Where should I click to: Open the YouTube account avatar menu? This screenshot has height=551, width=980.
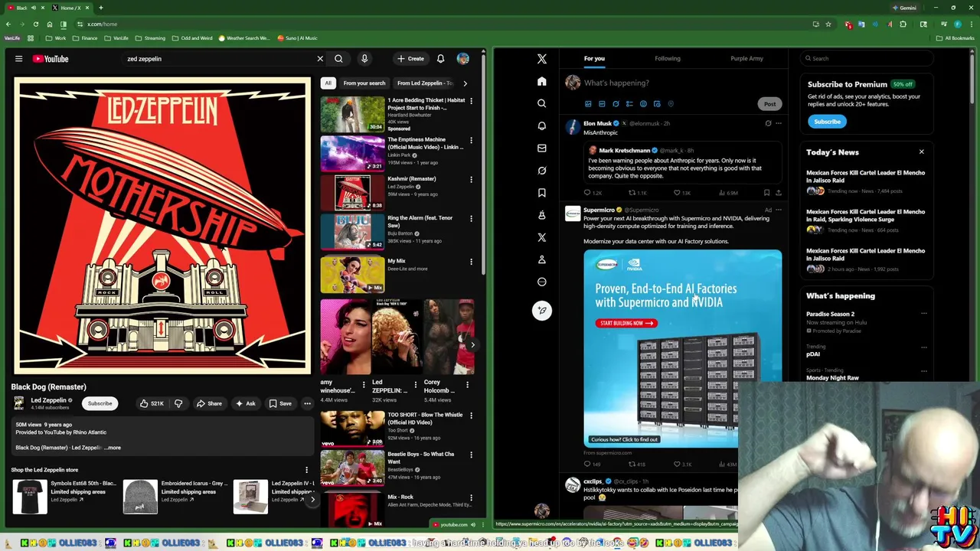(x=463, y=59)
